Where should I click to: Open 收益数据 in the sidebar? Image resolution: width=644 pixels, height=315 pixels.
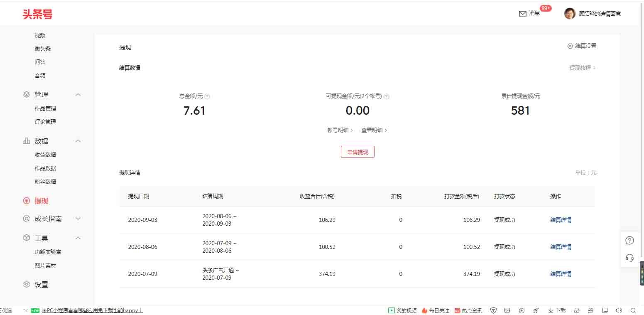(45, 155)
